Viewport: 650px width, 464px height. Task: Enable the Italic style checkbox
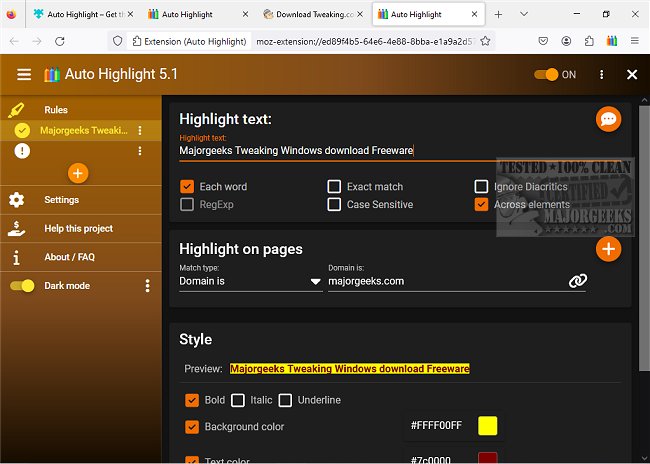tap(238, 401)
